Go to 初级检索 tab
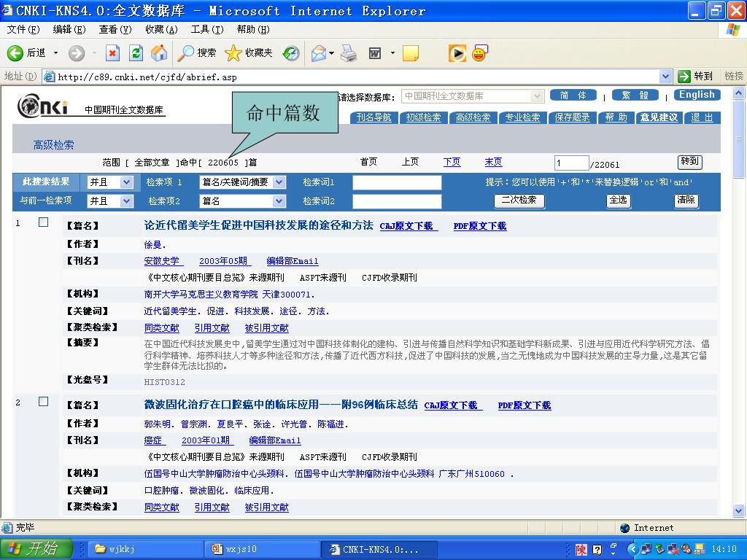The height and width of the screenshot is (560, 747). click(423, 117)
